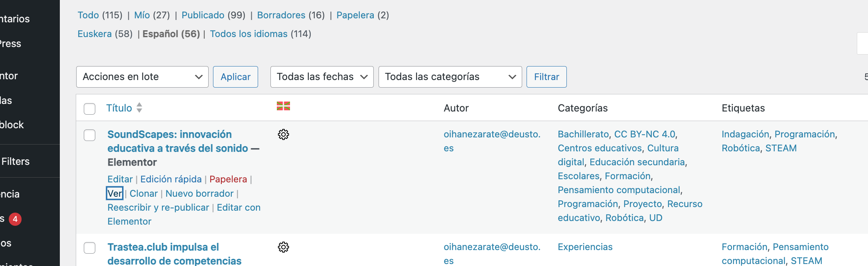The height and width of the screenshot is (266, 868).
Task: Open Edición rápida for SoundScapes post
Action: tap(171, 179)
